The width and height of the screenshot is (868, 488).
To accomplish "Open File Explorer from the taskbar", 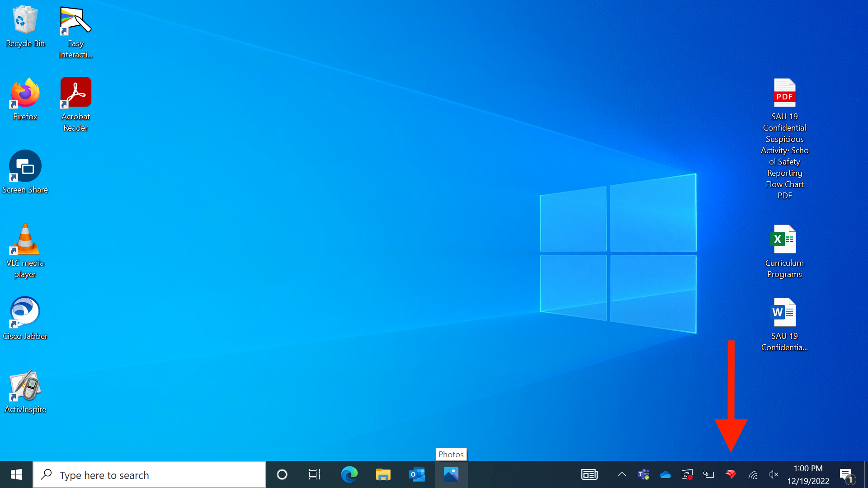I will pyautogui.click(x=383, y=474).
